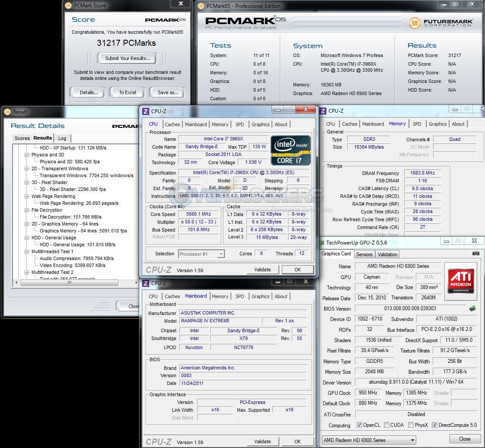Click the GPU-Z screenshot camera icon
Viewport: 485px width, 448px height.
click(476, 254)
